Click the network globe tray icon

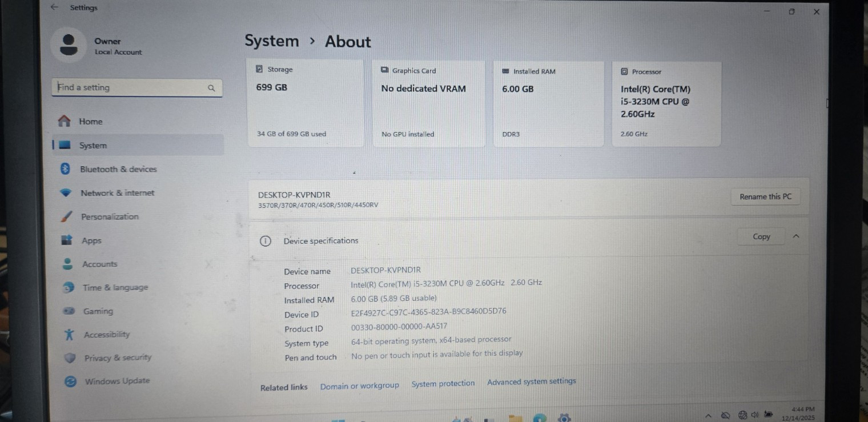click(742, 415)
